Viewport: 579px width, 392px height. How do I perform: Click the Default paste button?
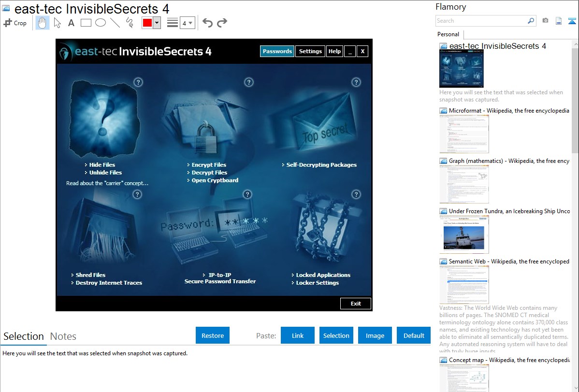(414, 335)
